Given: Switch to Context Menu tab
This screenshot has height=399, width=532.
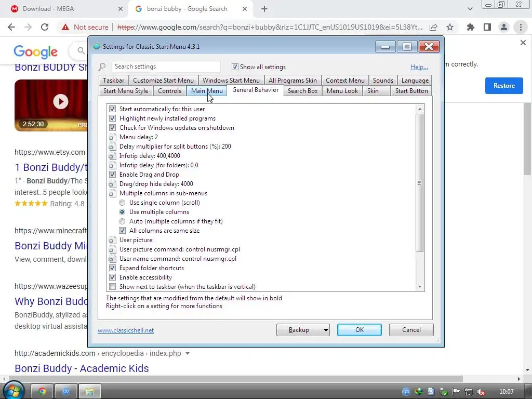Looking at the screenshot, I should 345,81.
